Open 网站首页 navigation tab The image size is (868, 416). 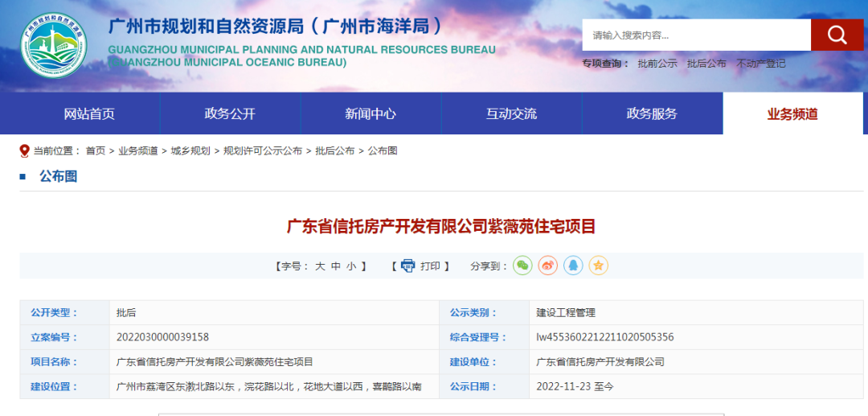[x=89, y=113]
